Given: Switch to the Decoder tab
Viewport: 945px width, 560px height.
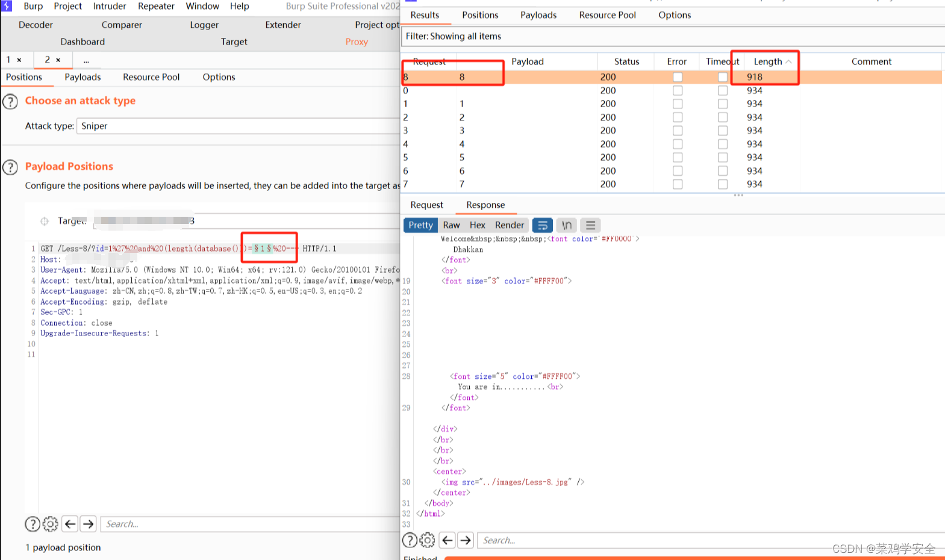Looking at the screenshot, I should [36, 25].
